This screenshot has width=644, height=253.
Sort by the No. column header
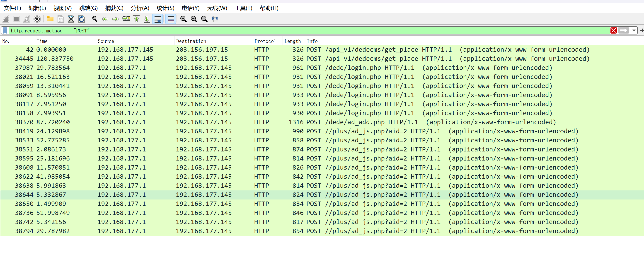coord(17,41)
